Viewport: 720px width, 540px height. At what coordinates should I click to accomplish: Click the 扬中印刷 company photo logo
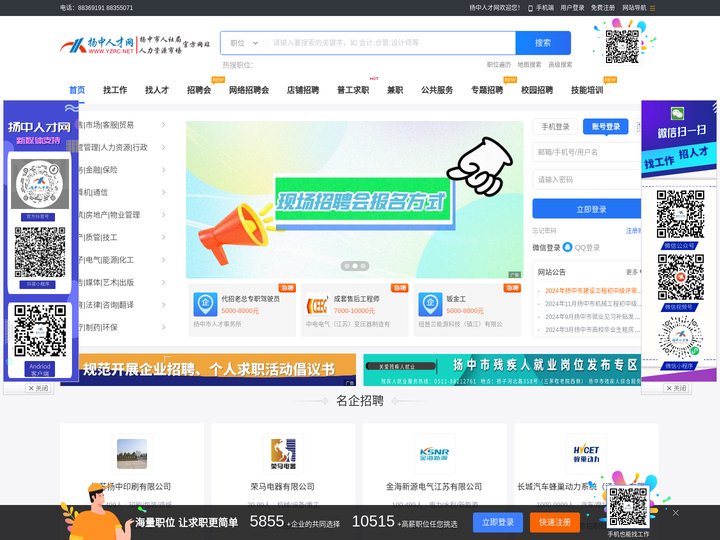[132, 454]
